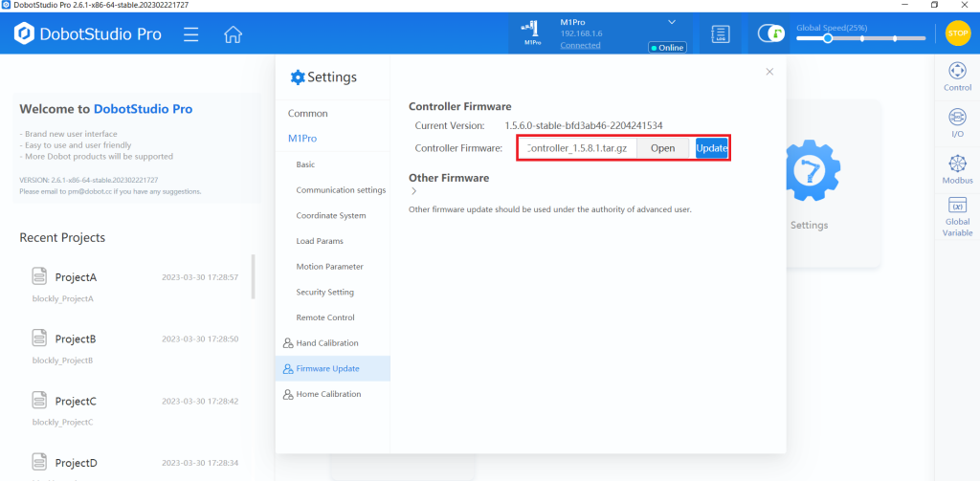
Task: Expand the M1Pro device dropdown arrow
Action: 672,21
